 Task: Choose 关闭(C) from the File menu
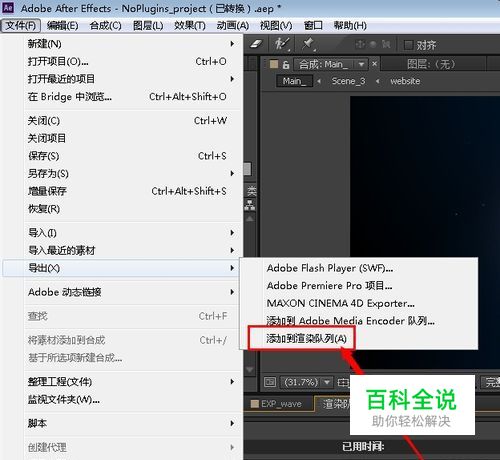(133, 121)
